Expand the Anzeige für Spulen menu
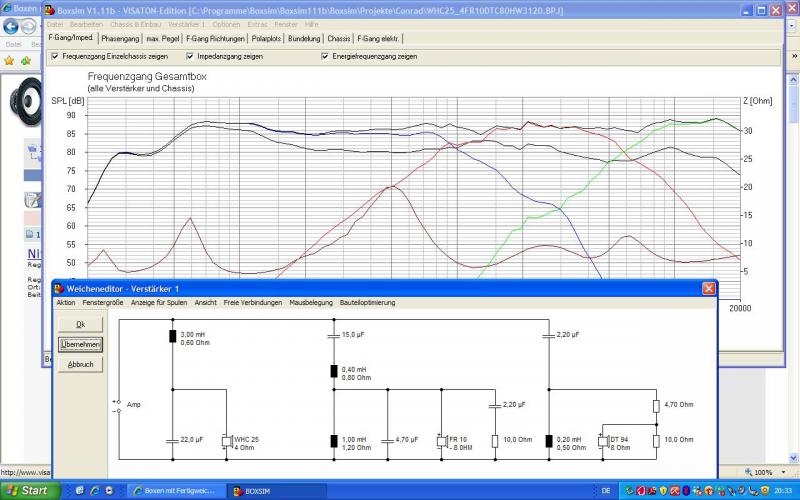The image size is (800, 500). coord(158,302)
